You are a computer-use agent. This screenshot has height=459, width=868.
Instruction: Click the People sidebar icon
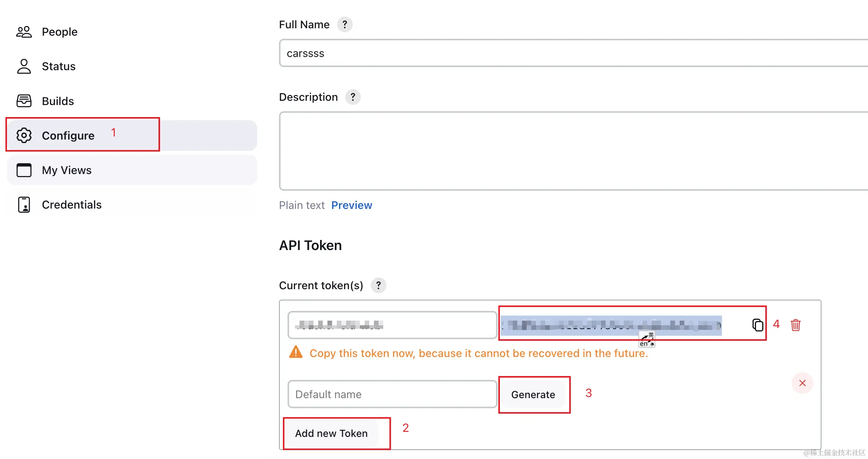pos(24,32)
